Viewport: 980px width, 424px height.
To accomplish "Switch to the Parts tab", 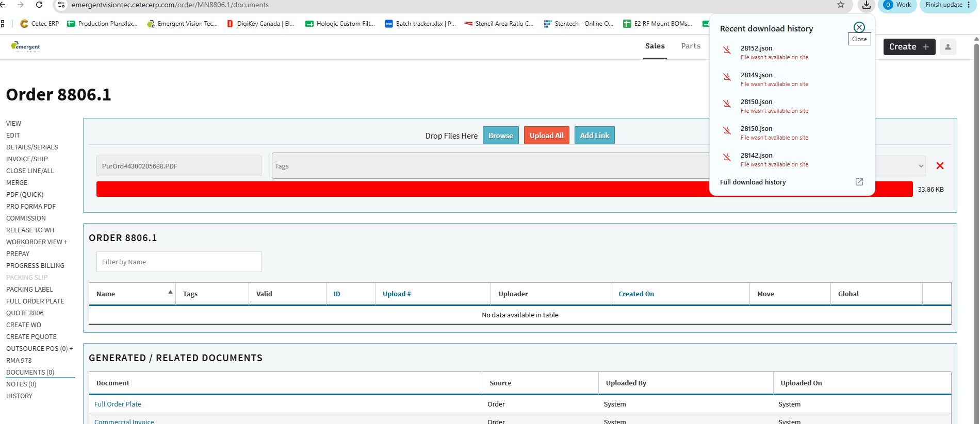I will [x=691, y=46].
